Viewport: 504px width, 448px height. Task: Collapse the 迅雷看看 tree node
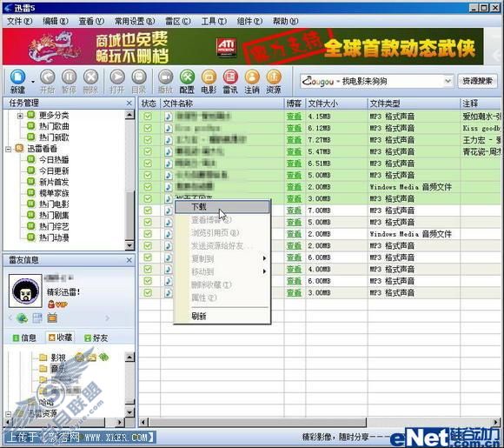[9, 149]
